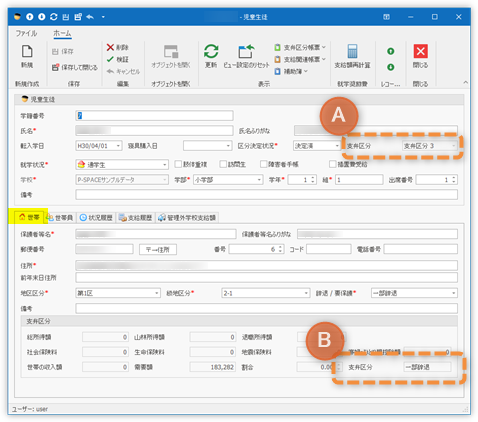Image resolution: width=478 pixels, height=422 pixels.
Task: Click the キャンセル undo arrow in ribbon
Action: (x=110, y=71)
